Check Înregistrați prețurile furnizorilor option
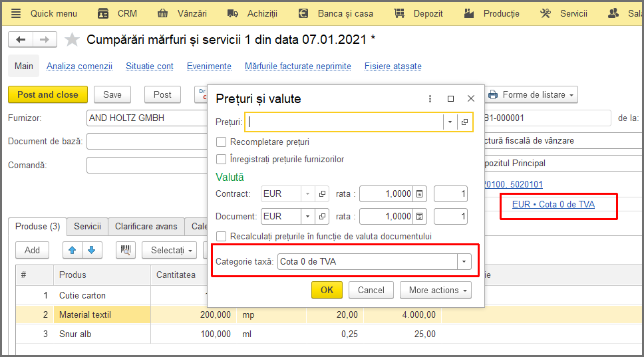Screen dimensions: 644x357 221,159
